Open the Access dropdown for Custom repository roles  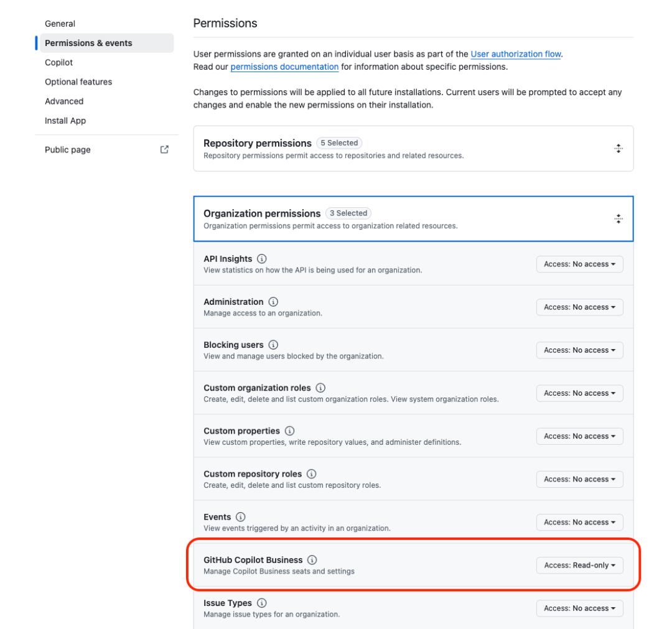coord(579,479)
